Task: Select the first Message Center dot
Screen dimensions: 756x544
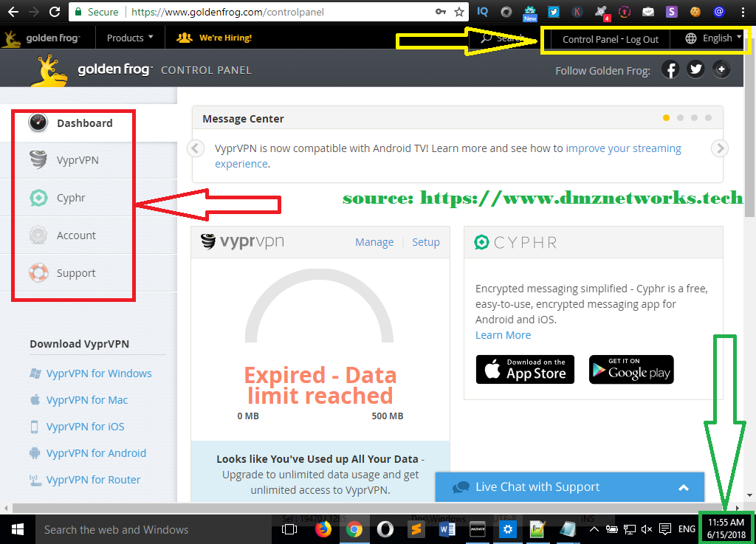Action: click(x=667, y=117)
